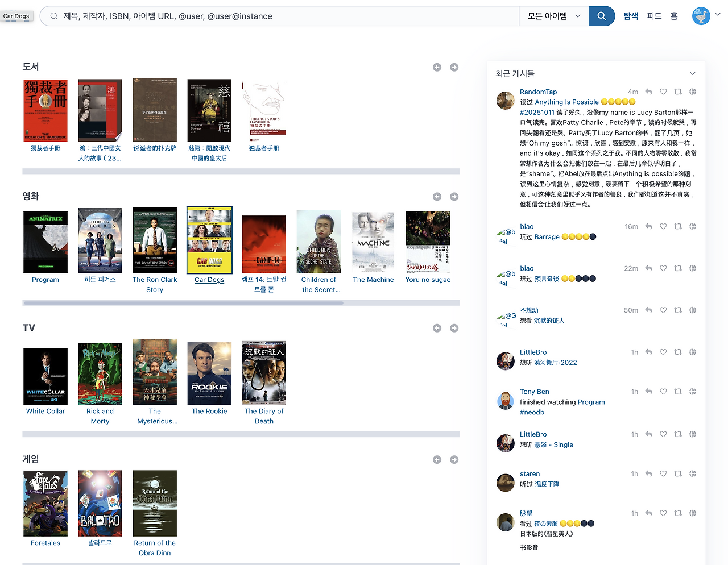
Task: Click the TV carousel horizontal scrollbar
Action: point(241,434)
